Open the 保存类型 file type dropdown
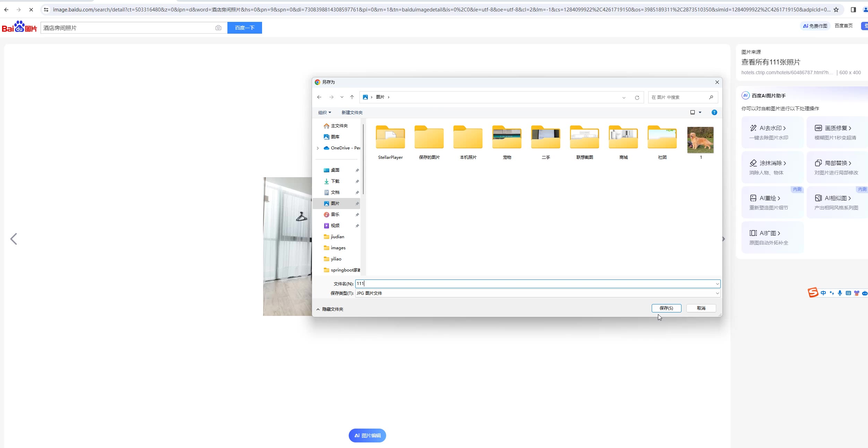This screenshot has height=448, width=868. [717, 293]
